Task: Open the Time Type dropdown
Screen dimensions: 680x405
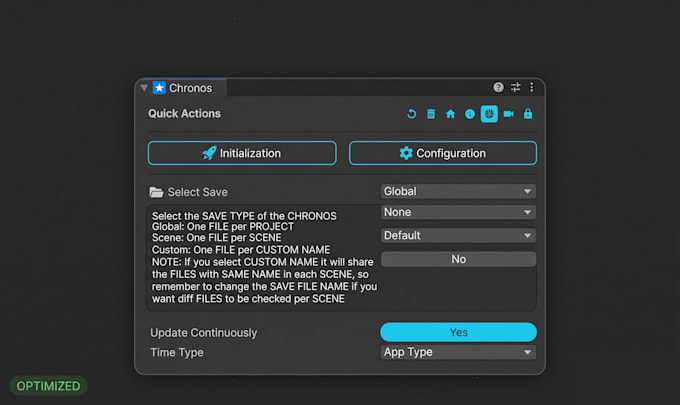Action: point(458,352)
